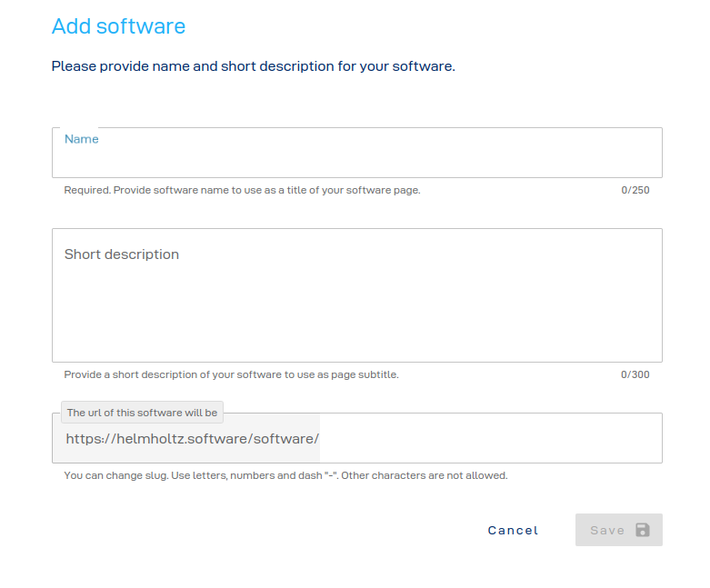Click the "Please provide name" instruction text
The width and height of the screenshot is (710, 588).
coord(253,66)
